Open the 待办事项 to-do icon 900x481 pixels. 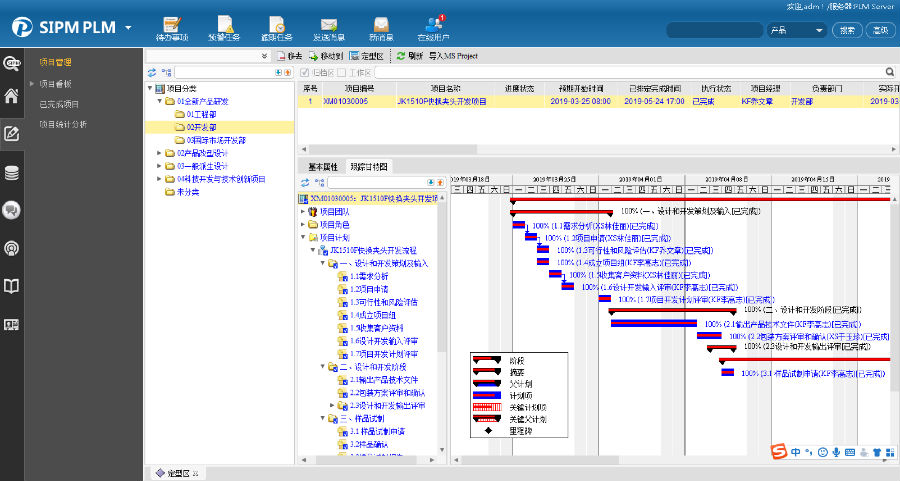pyautogui.click(x=172, y=24)
